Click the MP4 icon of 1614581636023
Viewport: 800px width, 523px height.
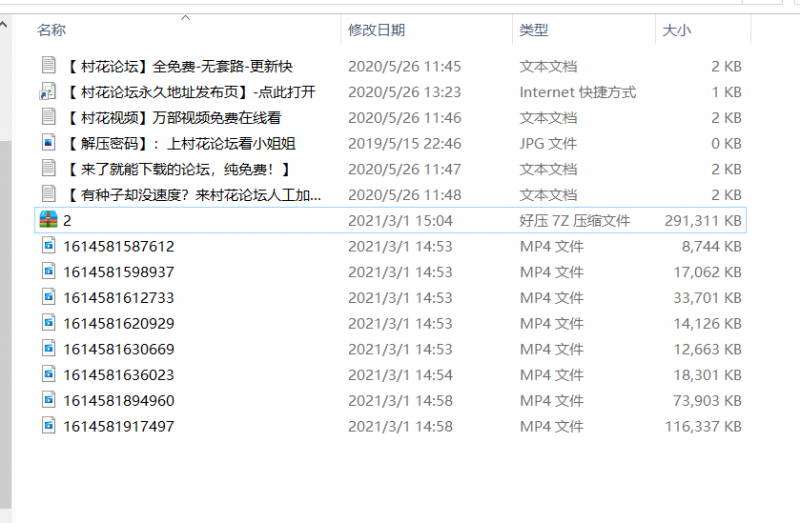click(48, 374)
